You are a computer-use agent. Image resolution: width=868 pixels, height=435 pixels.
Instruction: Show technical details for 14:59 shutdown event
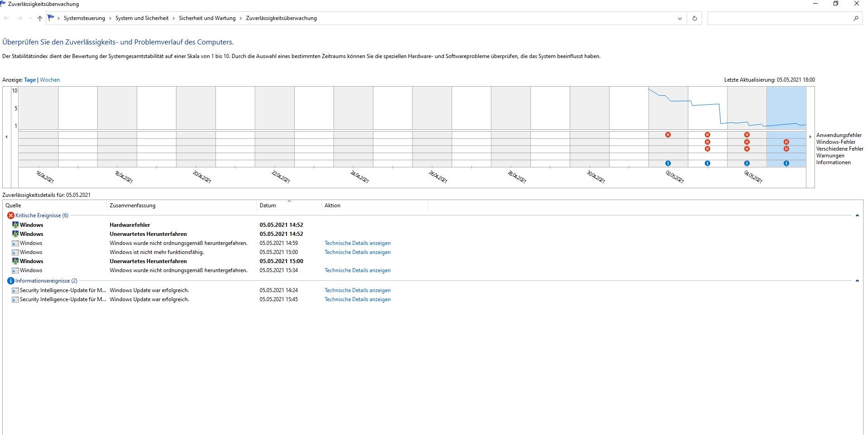(x=358, y=243)
